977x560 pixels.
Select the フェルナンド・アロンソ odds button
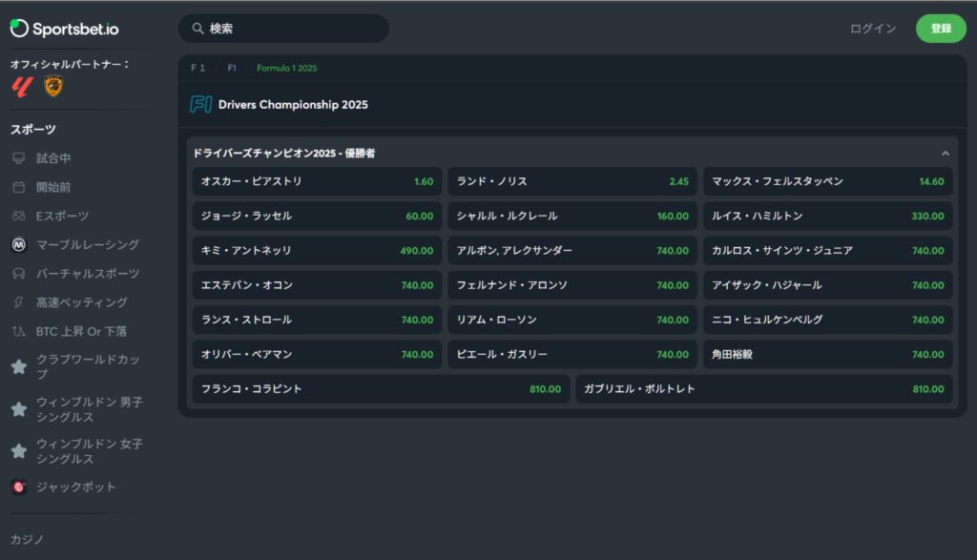pos(572,285)
